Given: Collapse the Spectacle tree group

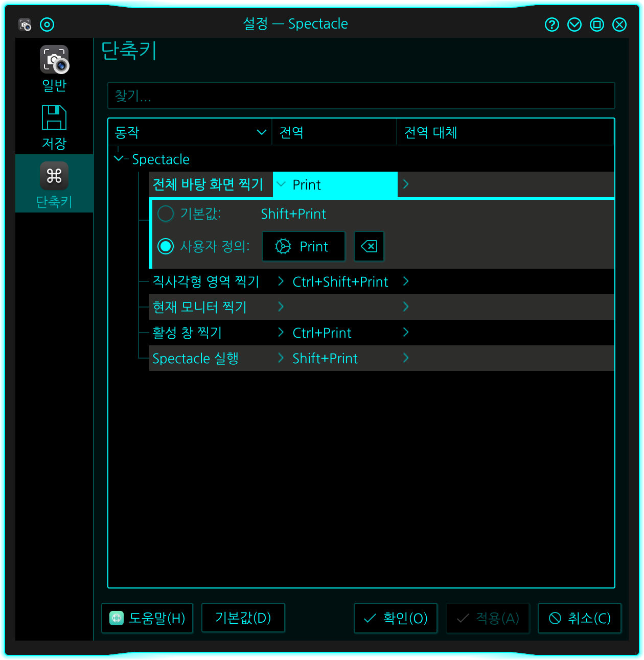Looking at the screenshot, I should [x=119, y=159].
